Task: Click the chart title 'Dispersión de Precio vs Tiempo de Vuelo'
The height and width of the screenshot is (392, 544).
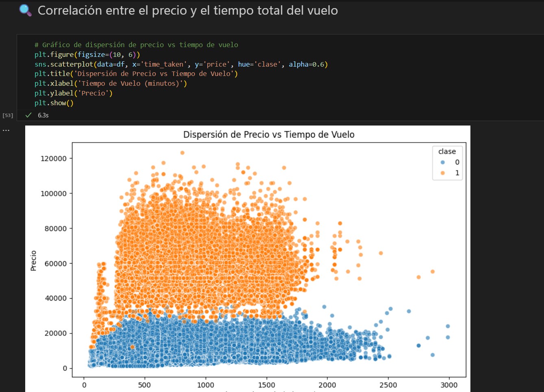Action: pos(269,134)
